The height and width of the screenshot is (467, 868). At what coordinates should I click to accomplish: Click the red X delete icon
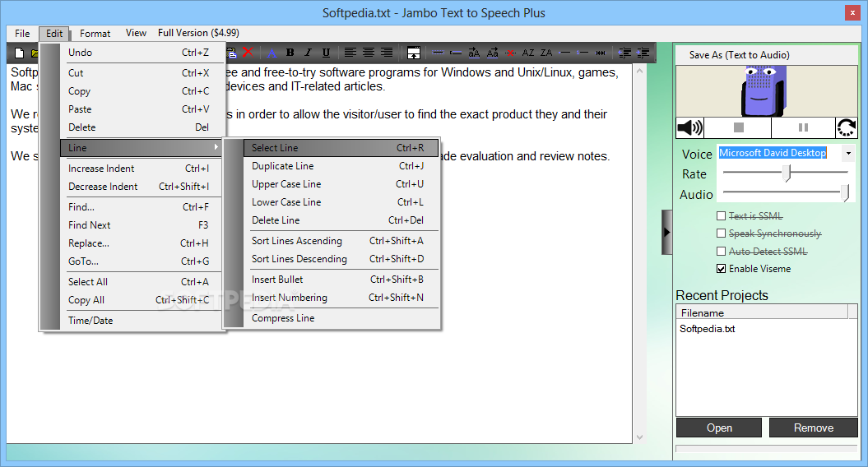(248, 53)
